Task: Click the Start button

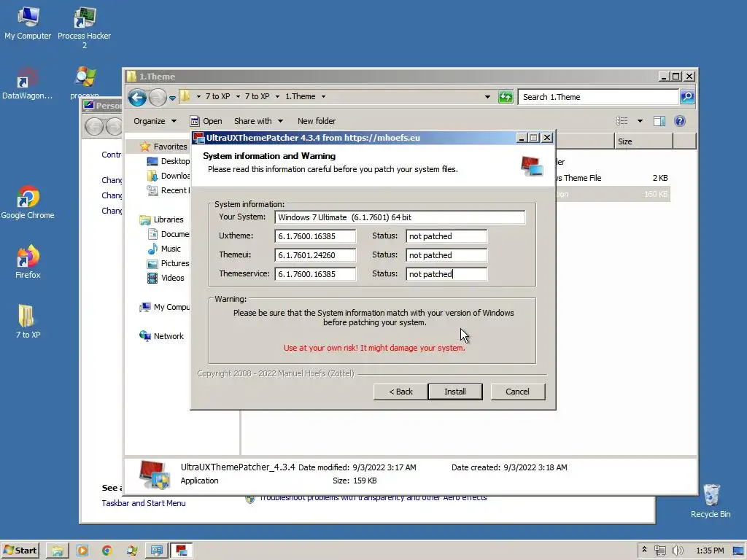Action: 20,551
